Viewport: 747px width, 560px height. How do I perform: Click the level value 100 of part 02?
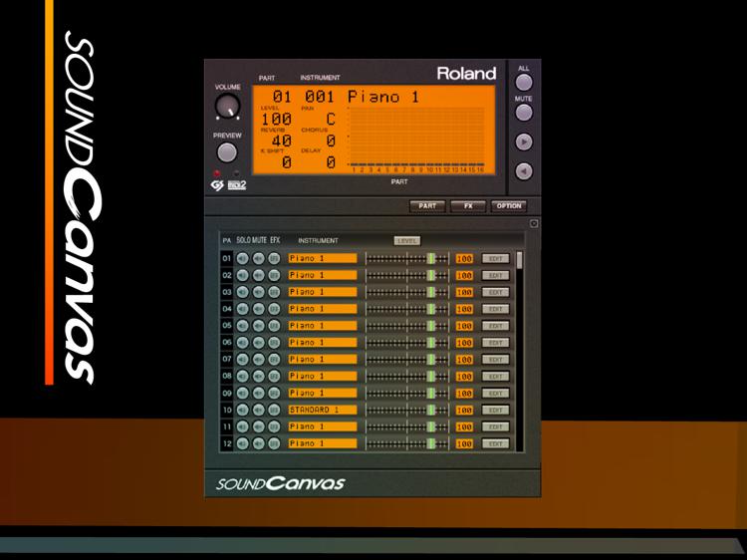coord(464,275)
